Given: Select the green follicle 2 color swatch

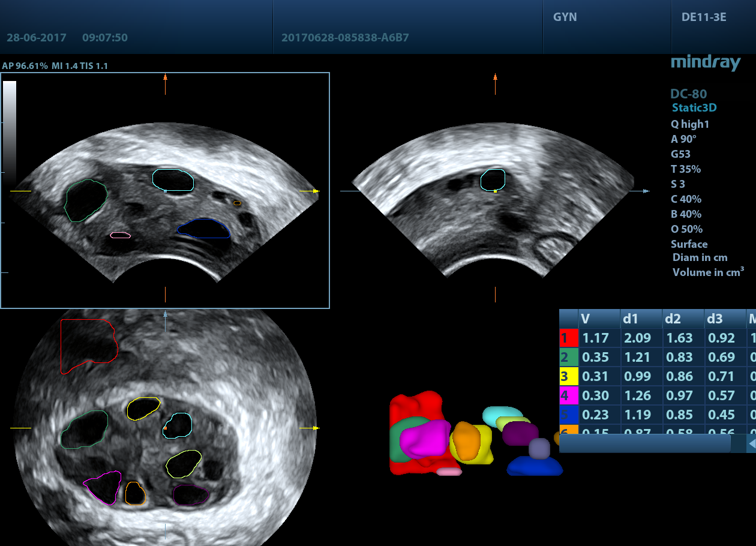Looking at the screenshot, I should 568,358.
